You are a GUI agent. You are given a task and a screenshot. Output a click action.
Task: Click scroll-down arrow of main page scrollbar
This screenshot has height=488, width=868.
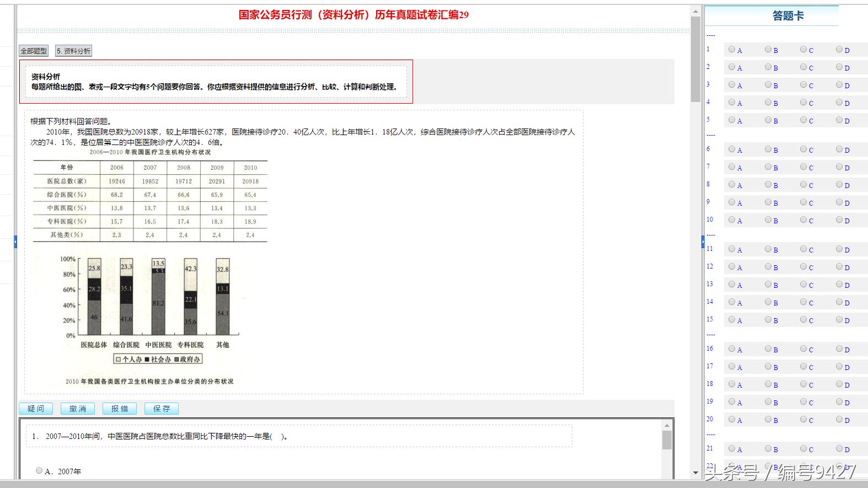pos(695,473)
